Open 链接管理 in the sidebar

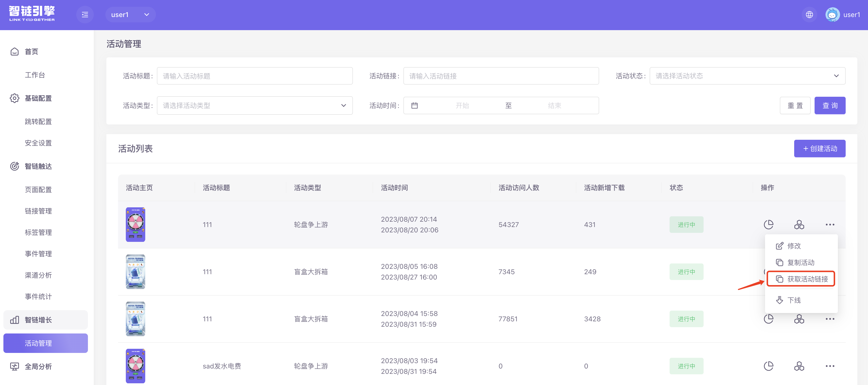coord(38,211)
